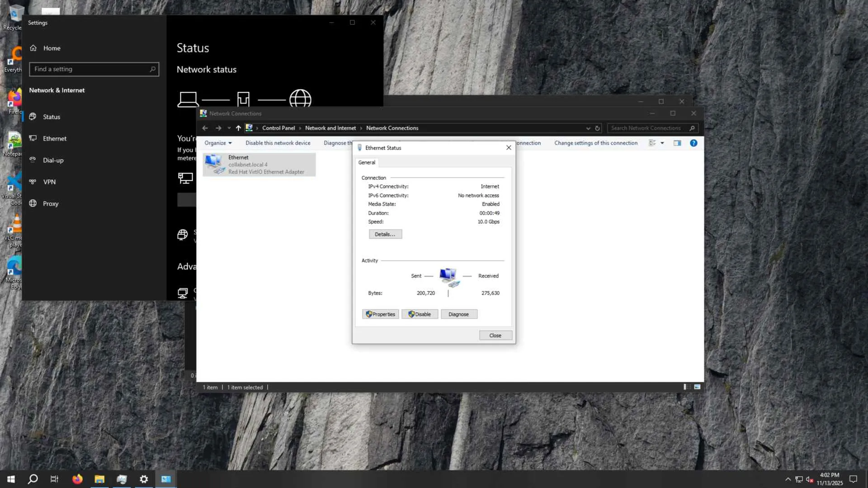Select the Proxy item in Settings

point(51,204)
